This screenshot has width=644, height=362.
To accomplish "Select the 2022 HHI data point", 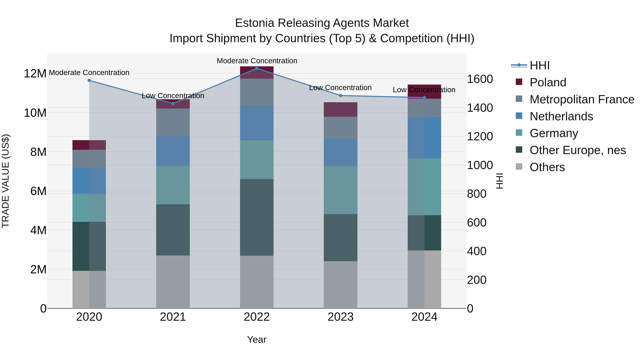I will point(257,68).
